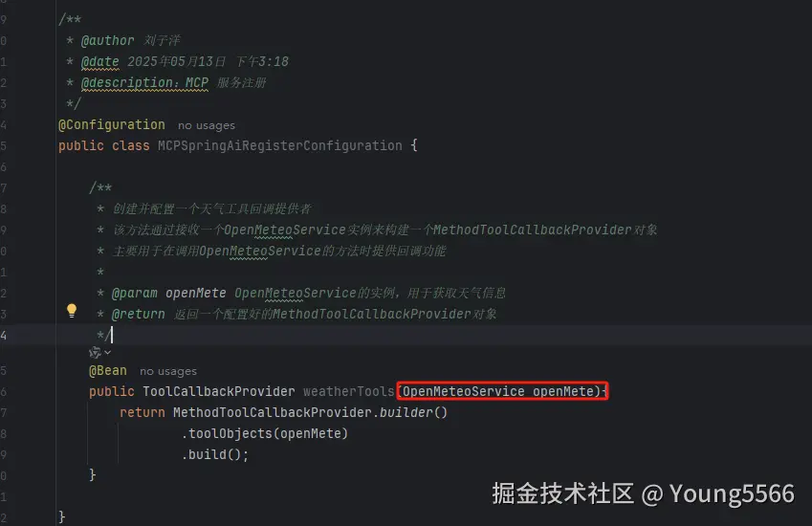Click the .build(); call
812x526 pixels.
click(215, 454)
